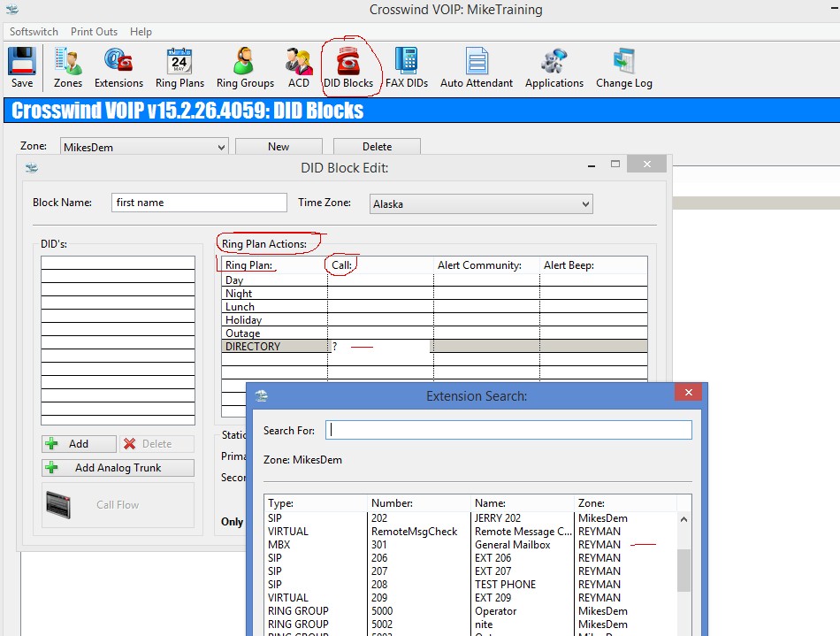Image resolution: width=840 pixels, height=636 pixels.
Task: Open the Help menu
Action: click(141, 32)
